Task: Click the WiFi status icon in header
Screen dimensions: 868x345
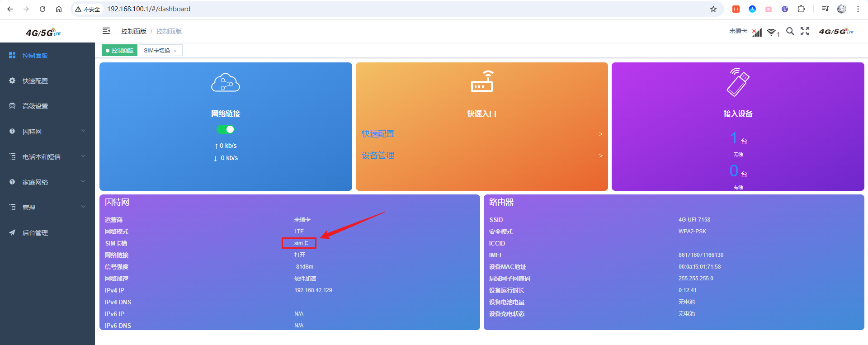Action: [x=771, y=32]
